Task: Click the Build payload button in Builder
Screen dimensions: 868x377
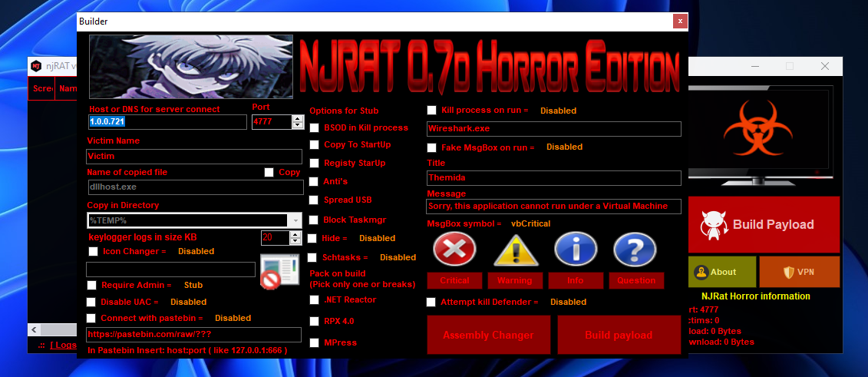Action: point(619,335)
